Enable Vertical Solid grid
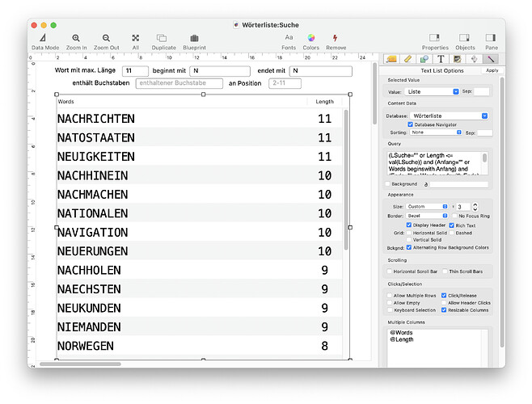The width and height of the screenshot is (532, 404). coord(409,239)
